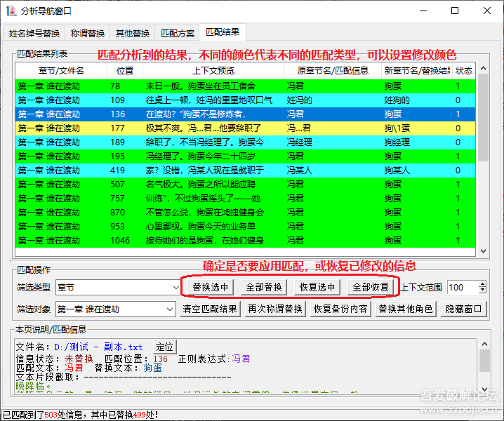The width and height of the screenshot is (504, 421).
Task: Click the replacement cell 狗经理
Action: pos(397,142)
